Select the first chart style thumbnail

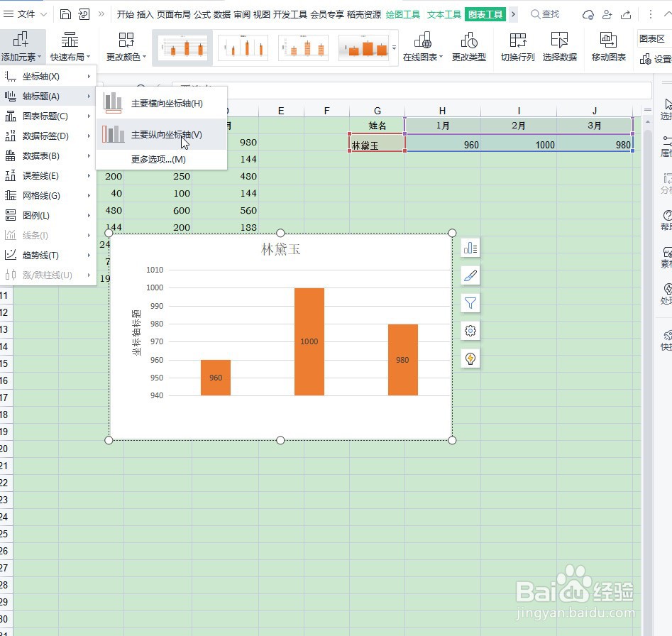click(x=182, y=47)
